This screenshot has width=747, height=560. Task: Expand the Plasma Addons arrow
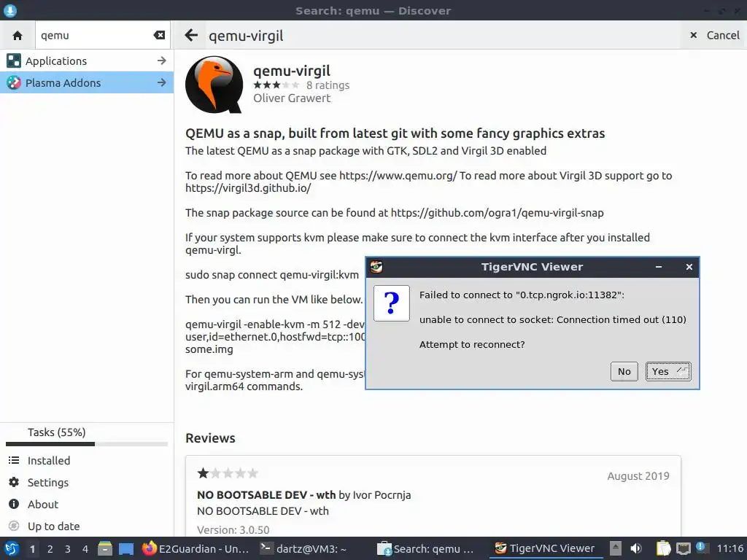click(161, 83)
